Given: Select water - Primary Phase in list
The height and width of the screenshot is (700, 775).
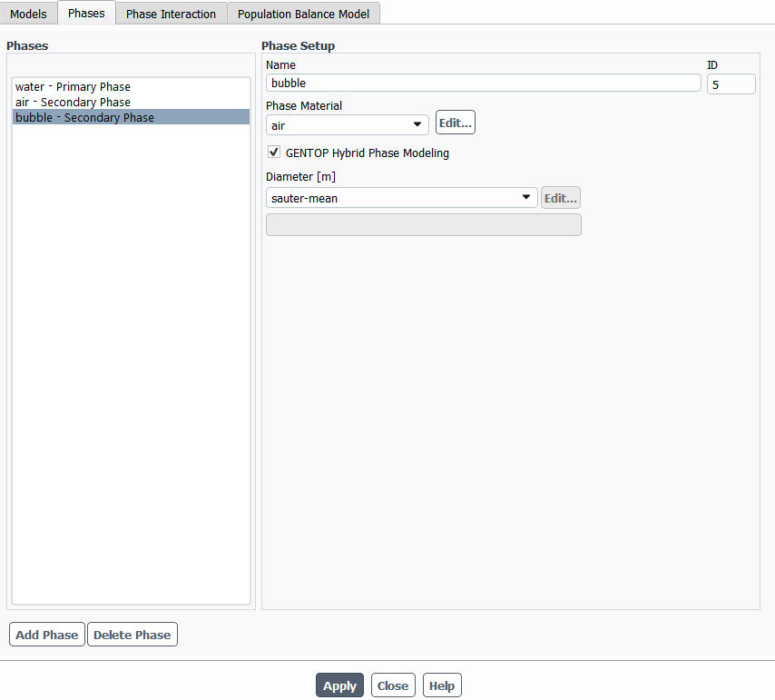Looking at the screenshot, I should click(x=73, y=87).
